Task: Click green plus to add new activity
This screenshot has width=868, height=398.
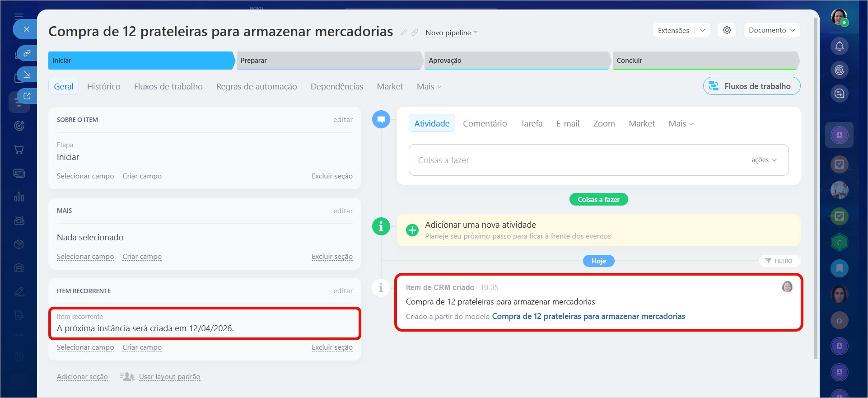Action: coord(412,230)
